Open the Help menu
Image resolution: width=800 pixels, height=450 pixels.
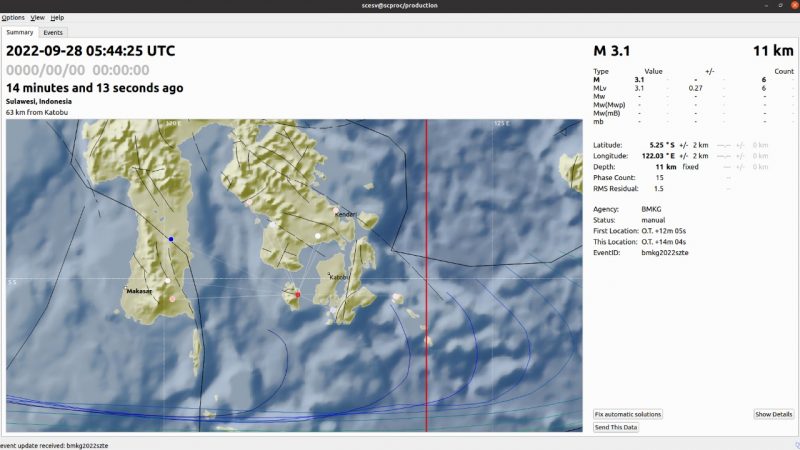click(x=57, y=18)
